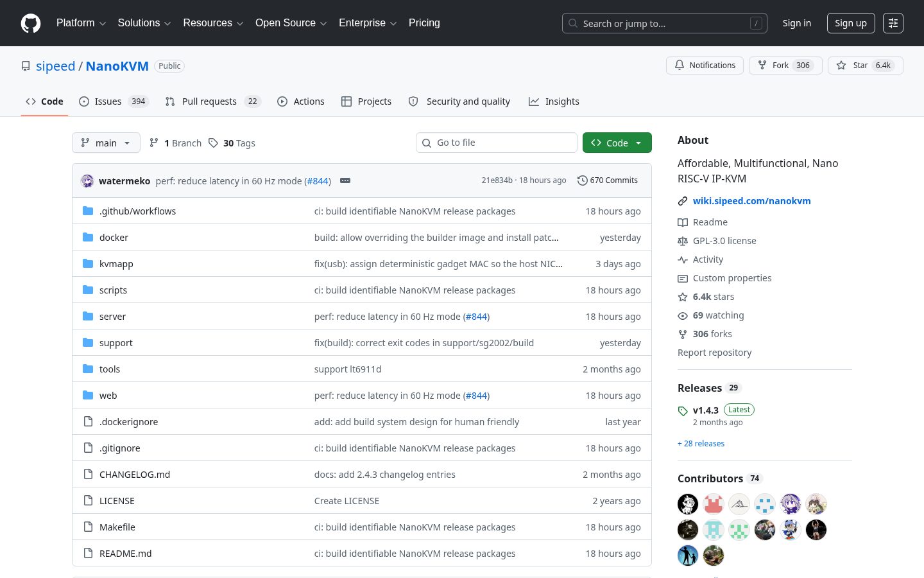Open the Makefile file
Screen dimensions: 924x578
pos(117,527)
